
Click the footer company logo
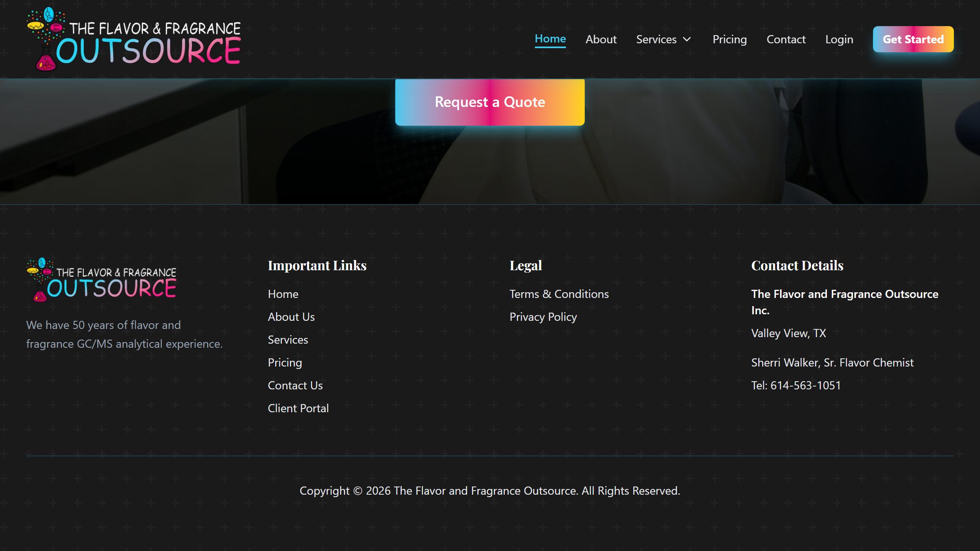[x=100, y=280]
